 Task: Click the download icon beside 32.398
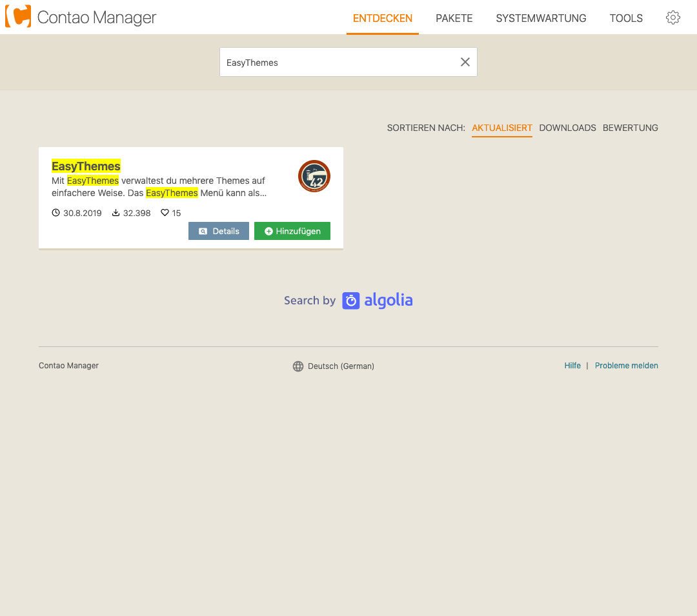pos(116,213)
